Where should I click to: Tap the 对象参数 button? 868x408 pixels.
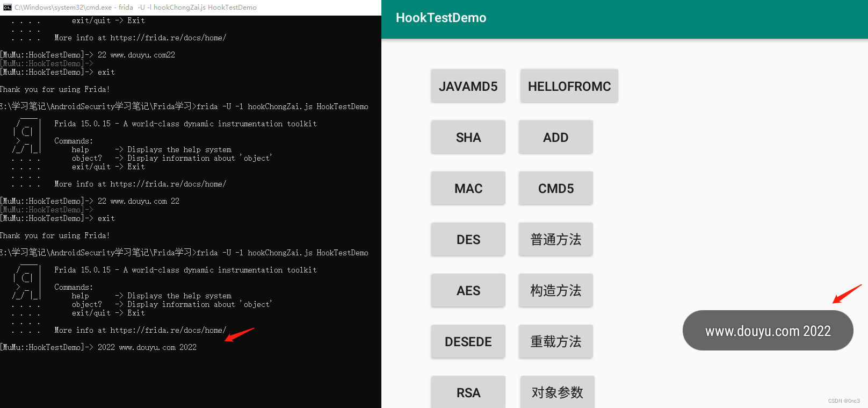tap(557, 392)
